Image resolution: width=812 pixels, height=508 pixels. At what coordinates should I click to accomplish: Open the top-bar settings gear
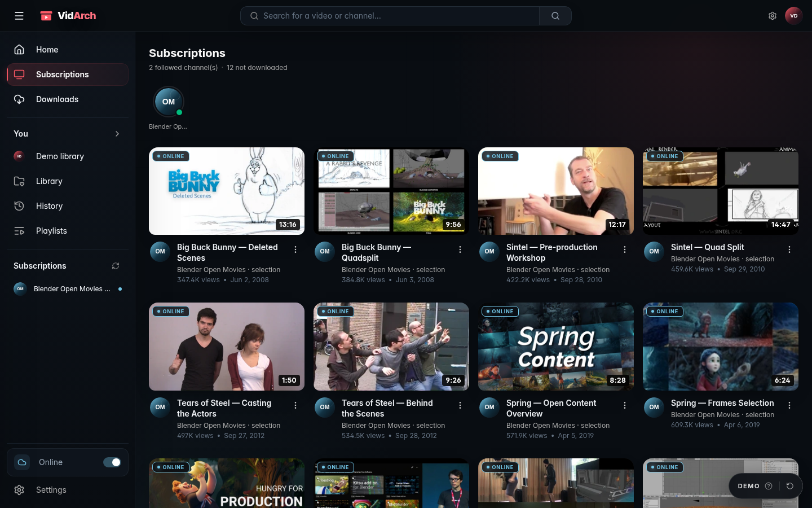(x=773, y=16)
